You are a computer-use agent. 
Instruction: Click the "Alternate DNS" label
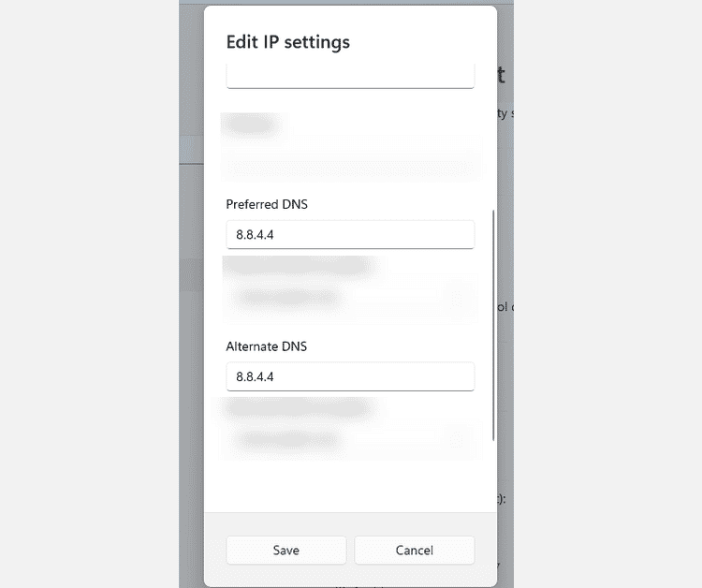[x=266, y=346]
